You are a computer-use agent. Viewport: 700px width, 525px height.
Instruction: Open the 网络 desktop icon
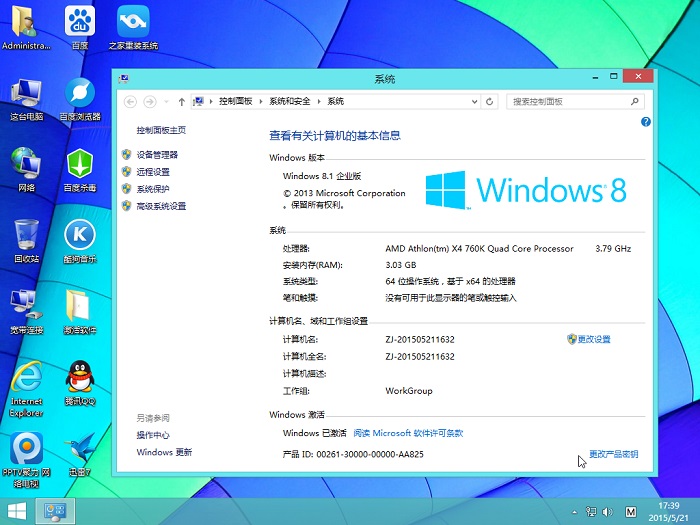pos(26,170)
